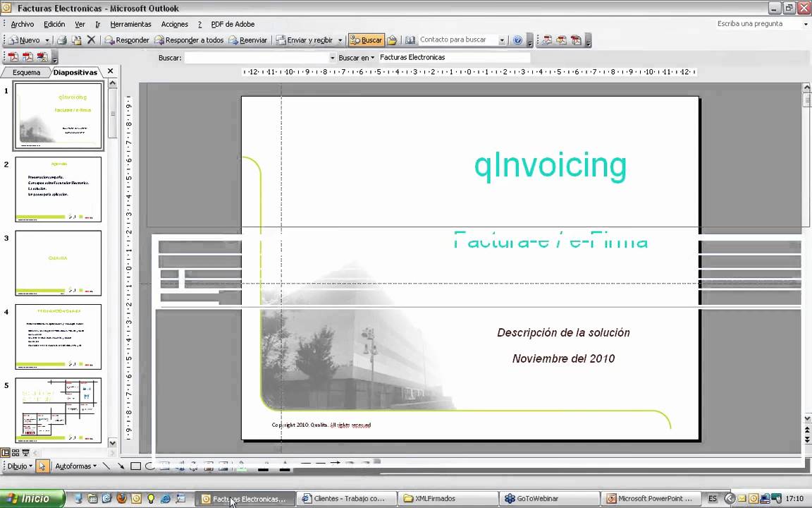The width and height of the screenshot is (812, 508).
Task: Open the Nuevo dropdown arrow
Action: pyautogui.click(x=47, y=40)
